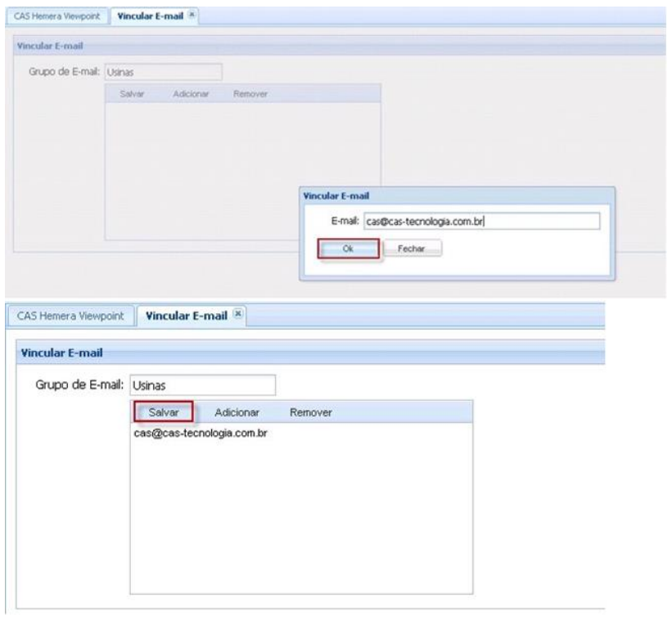Select cas@cas-tecnologia.com.br entry in the list
Screen dimensions: 672x629
(201, 433)
